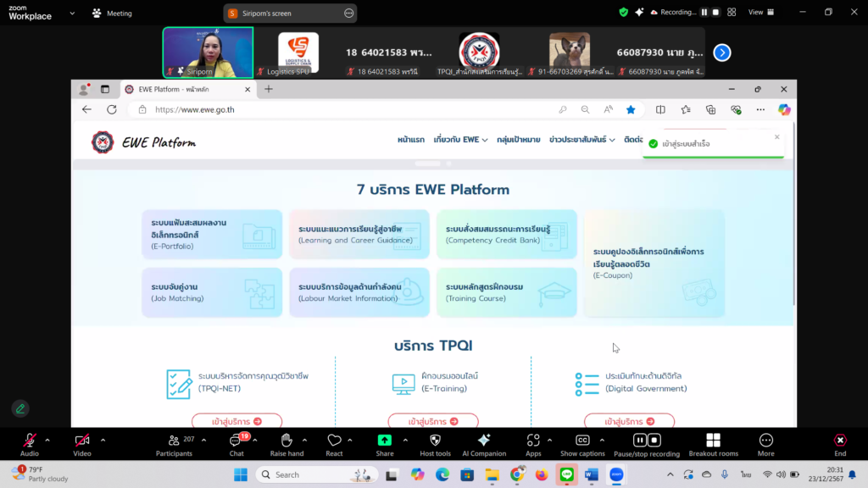Click the EWE Platform logo

(143, 142)
